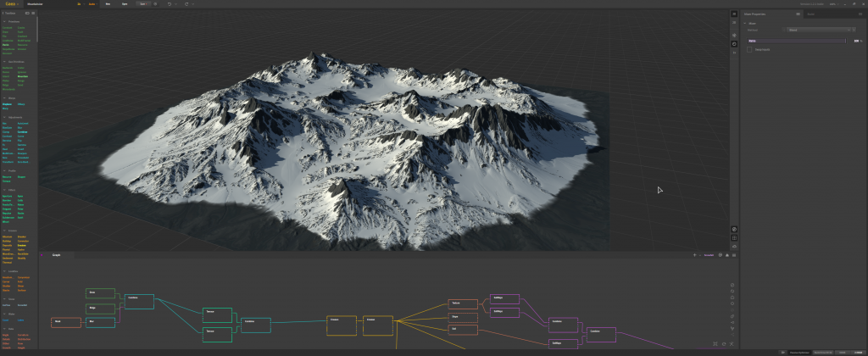The width and height of the screenshot is (868, 356).
Task: Click the second viewport sidebar list icon
Action: pos(734,22)
